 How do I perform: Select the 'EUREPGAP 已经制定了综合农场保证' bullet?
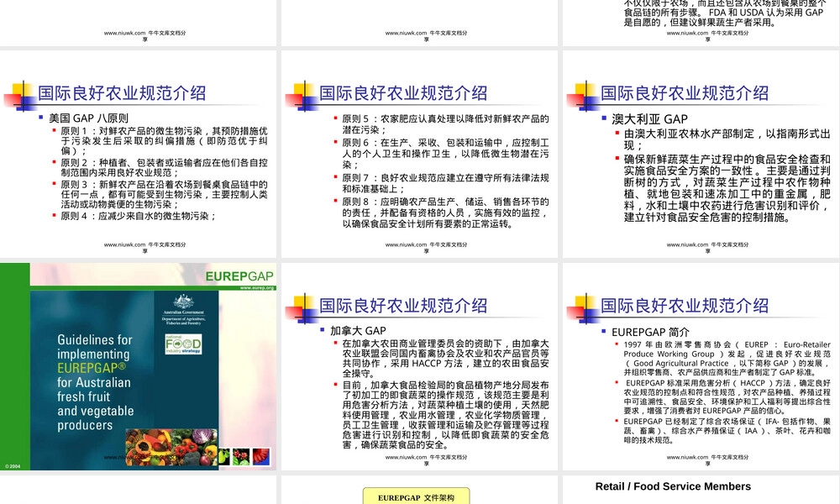coord(727,431)
